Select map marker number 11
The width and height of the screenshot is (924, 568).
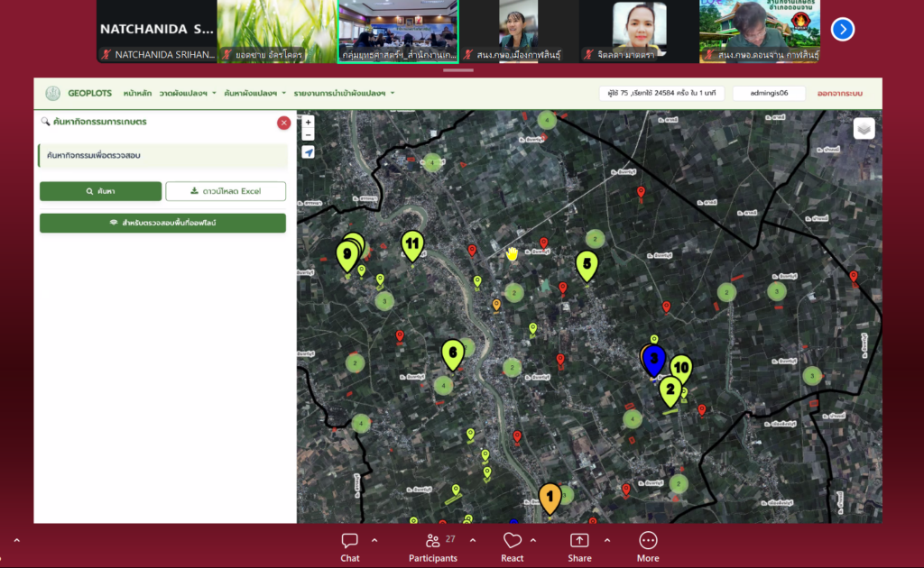[412, 245]
